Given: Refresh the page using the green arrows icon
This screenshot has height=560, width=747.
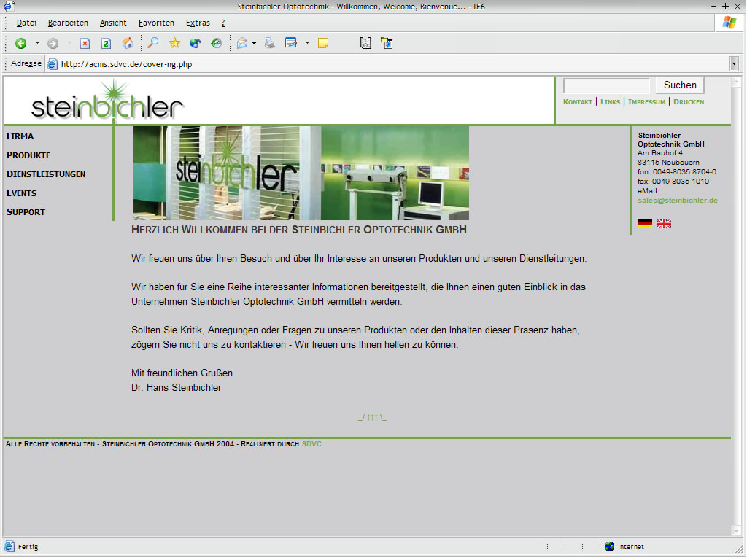Looking at the screenshot, I should [x=107, y=43].
